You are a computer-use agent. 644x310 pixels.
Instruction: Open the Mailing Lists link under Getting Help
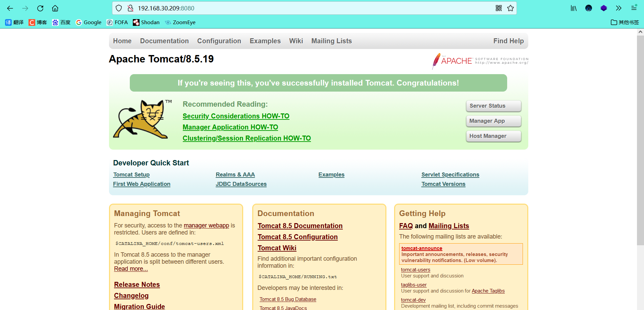click(449, 226)
